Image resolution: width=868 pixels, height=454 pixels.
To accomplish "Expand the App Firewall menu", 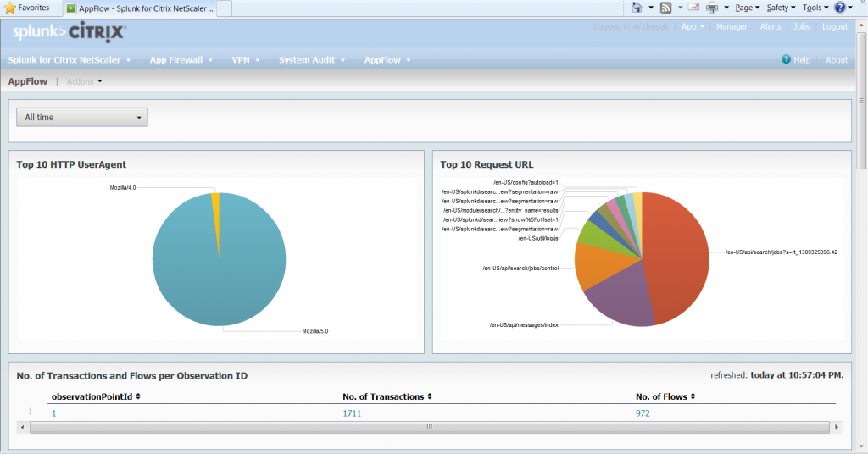I will pos(181,60).
